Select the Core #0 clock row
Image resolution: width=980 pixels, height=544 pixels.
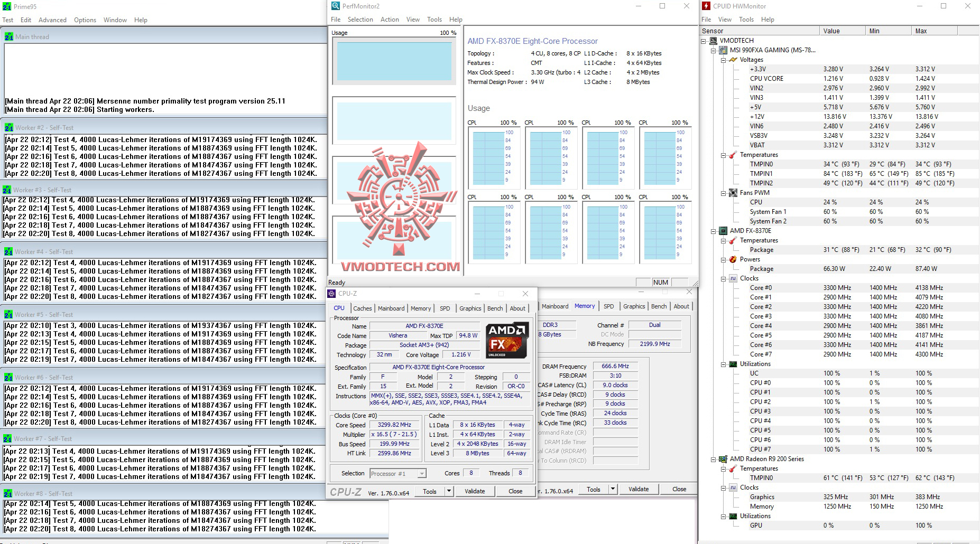click(839, 288)
